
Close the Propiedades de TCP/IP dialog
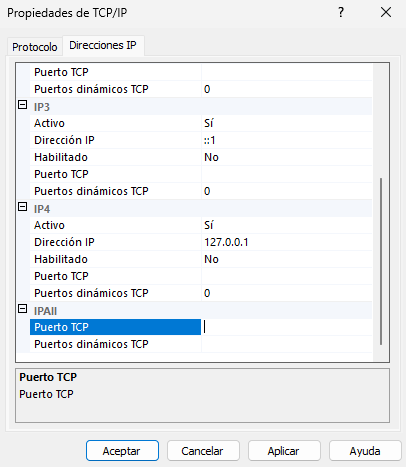[x=386, y=13]
